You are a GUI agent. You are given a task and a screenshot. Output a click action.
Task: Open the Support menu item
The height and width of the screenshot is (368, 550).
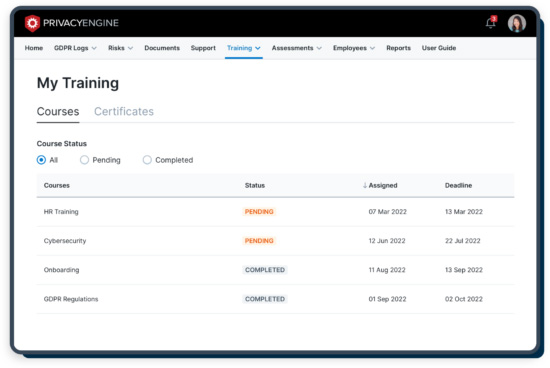coord(203,48)
